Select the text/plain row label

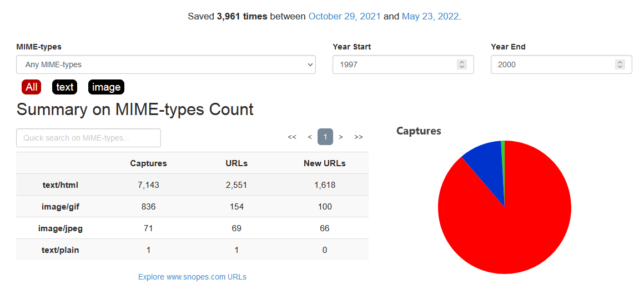tap(61, 250)
